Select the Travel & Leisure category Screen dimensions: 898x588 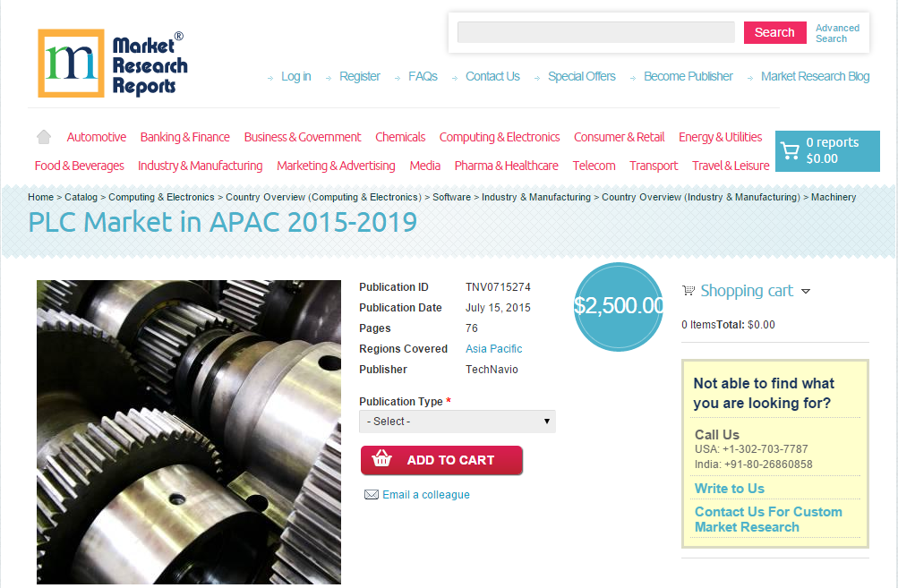pos(731,166)
